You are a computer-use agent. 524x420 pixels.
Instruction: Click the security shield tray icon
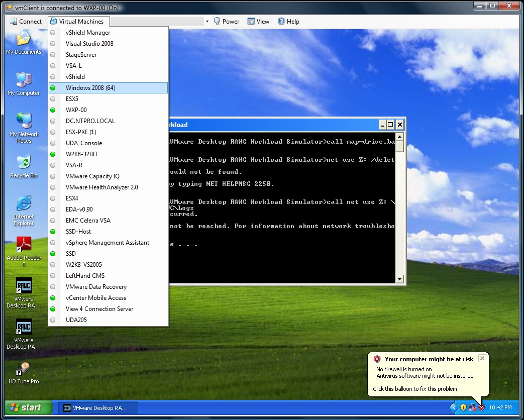[x=463, y=407]
